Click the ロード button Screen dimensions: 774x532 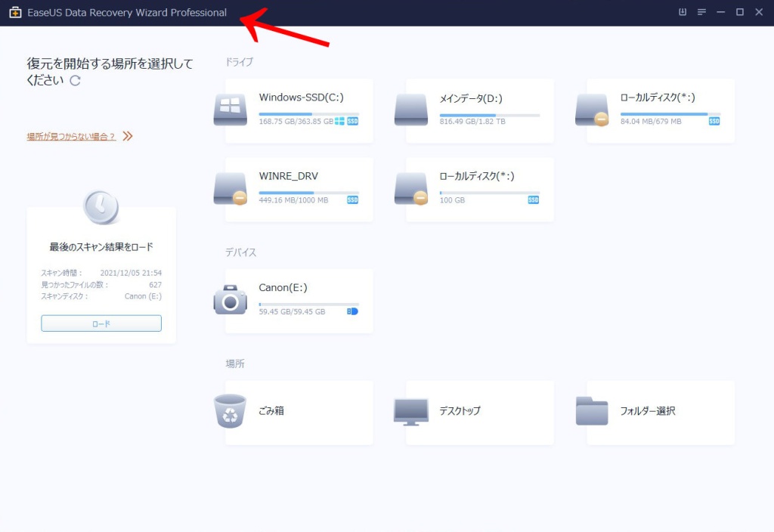(101, 323)
